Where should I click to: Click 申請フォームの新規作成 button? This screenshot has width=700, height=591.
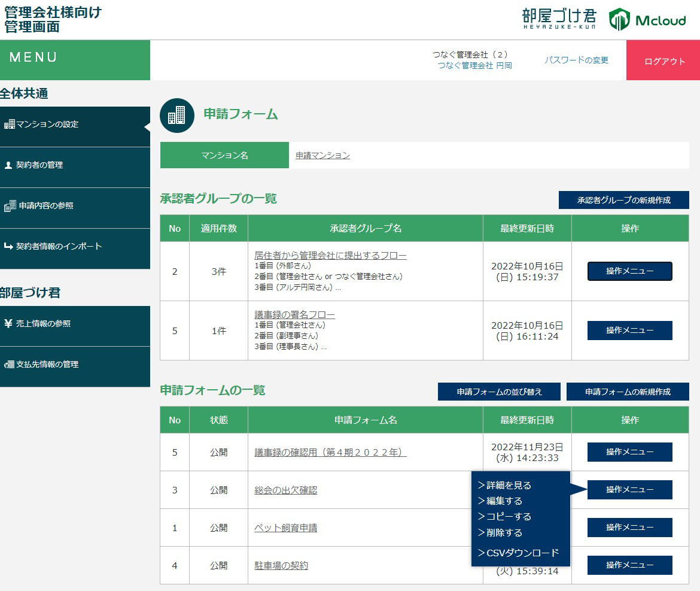click(x=628, y=392)
